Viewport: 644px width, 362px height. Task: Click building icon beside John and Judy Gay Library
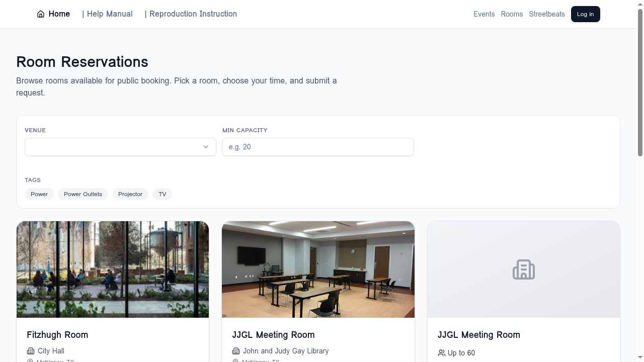pyautogui.click(x=236, y=351)
